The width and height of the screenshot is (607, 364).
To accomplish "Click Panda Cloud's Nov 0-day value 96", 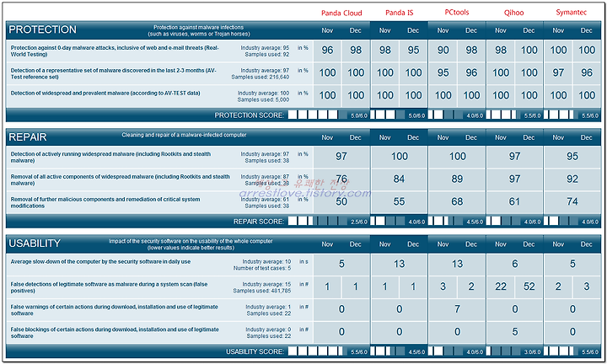I will click(327, 51).
